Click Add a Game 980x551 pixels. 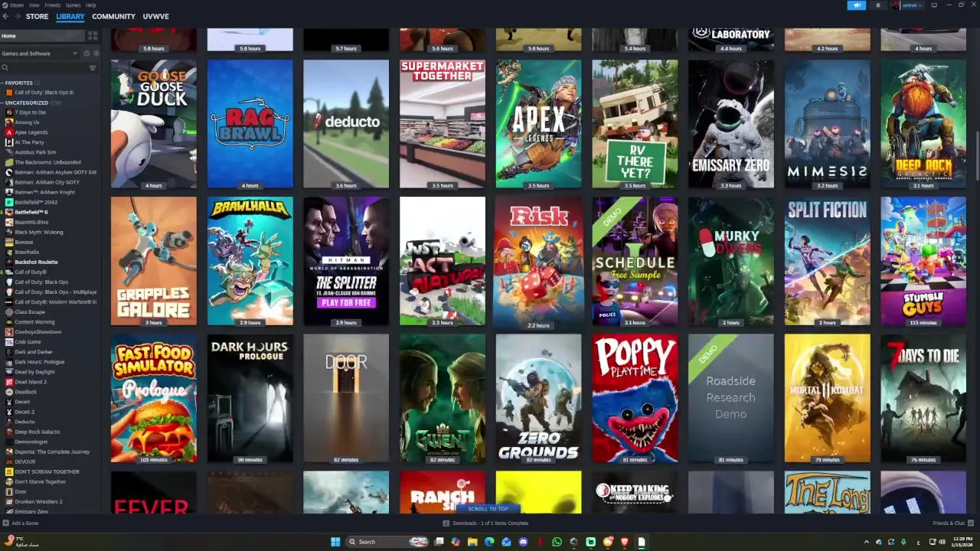click(x=21, y=523)
